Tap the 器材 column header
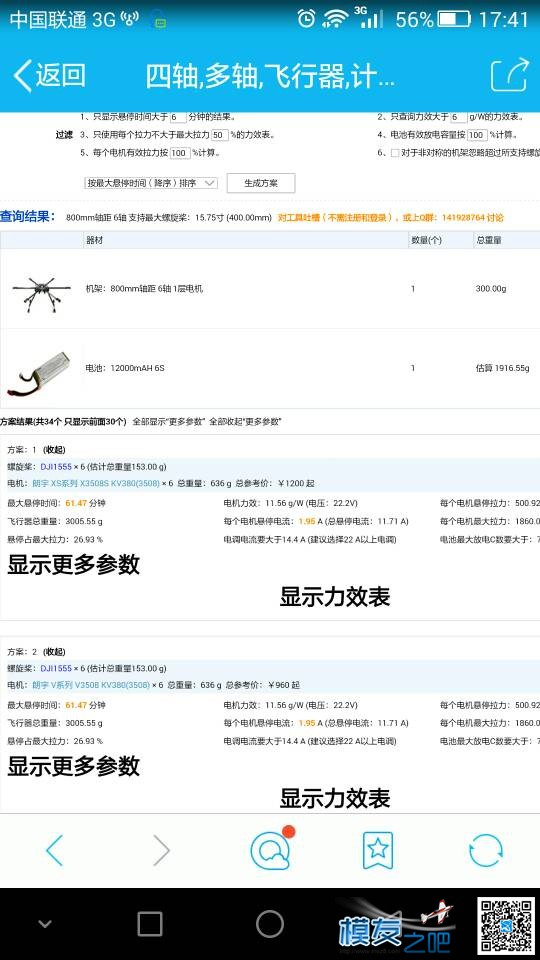540x960 pixels. point(94,241)
